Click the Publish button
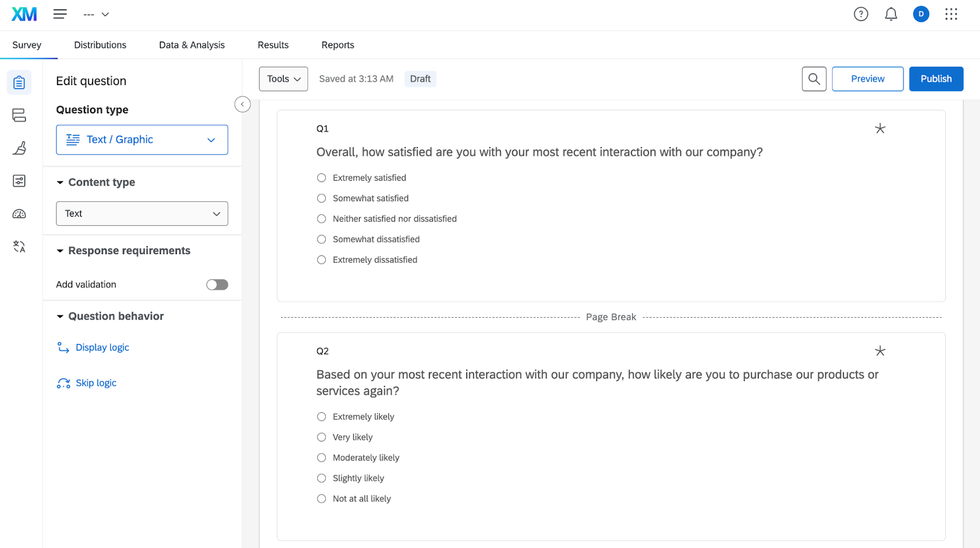 click(935, 79)
